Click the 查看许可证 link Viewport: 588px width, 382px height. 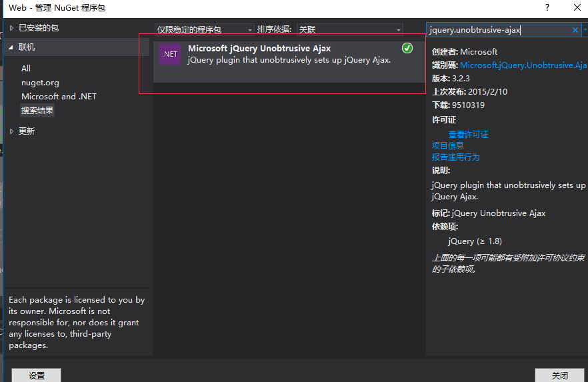click(469, 134)
